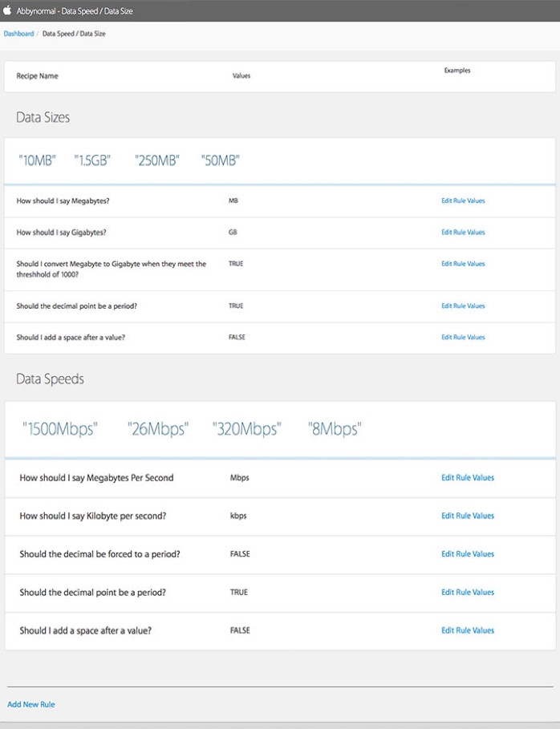
Task: Go to Dashboard via the breadcrumb link
Action: click(x=18, y=34)
